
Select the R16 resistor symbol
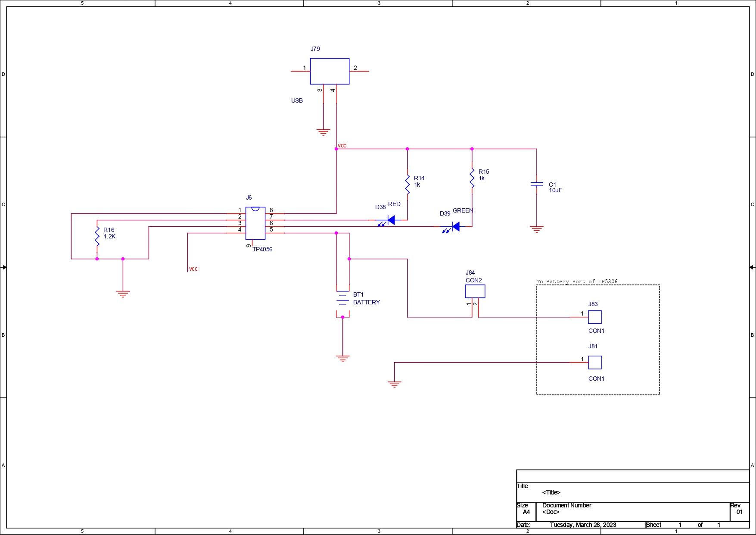pyautogui.click(x=97, y=236)
